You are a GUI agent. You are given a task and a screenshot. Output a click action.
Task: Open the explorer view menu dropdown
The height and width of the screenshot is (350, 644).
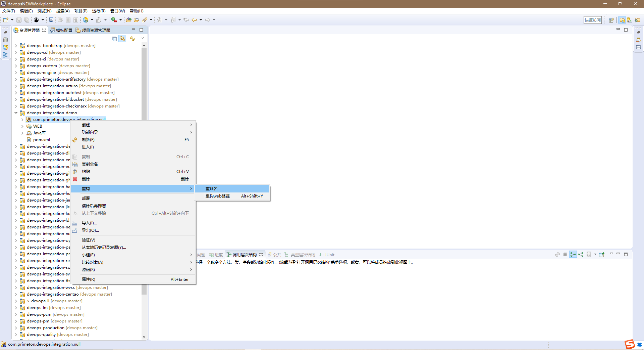[142, 38]
